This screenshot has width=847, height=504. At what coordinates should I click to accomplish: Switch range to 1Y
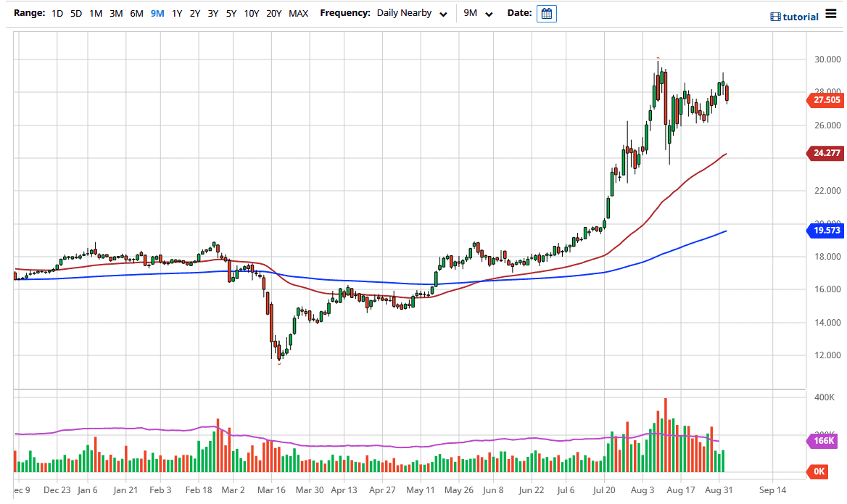tap(177, 14)
